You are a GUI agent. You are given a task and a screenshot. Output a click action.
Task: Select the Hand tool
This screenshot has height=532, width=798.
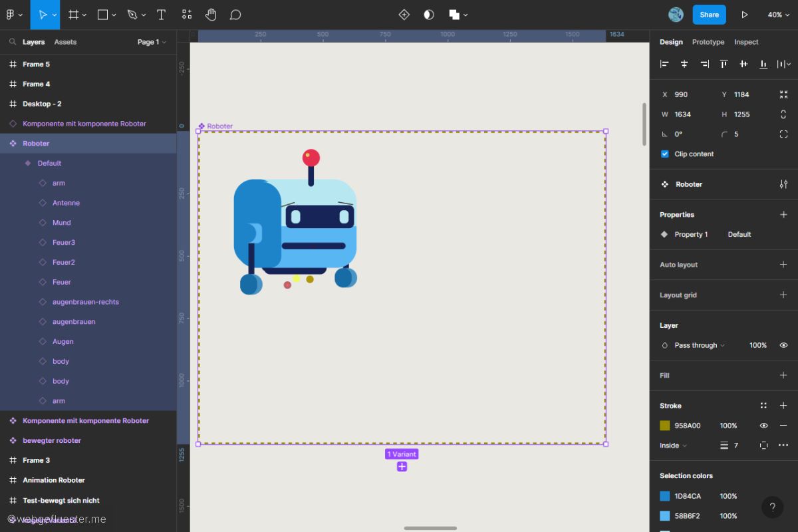tap(211, 15)
